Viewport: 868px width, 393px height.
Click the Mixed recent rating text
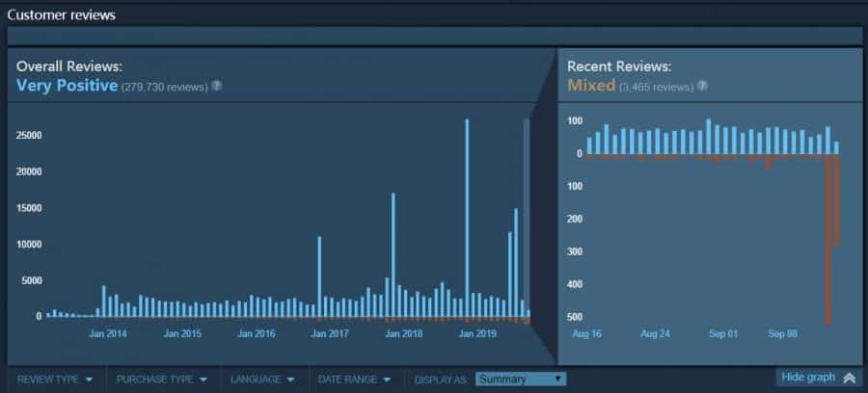pos(591,85)
